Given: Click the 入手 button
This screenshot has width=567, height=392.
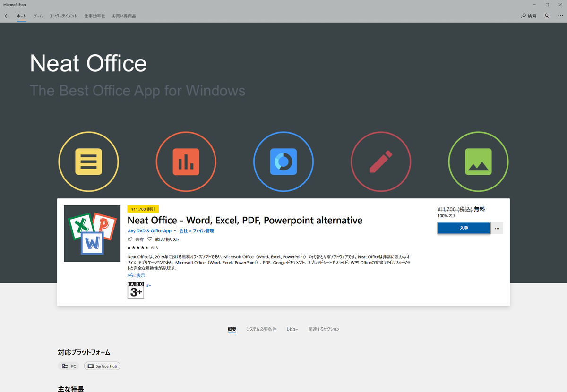Looking at the screenshot, I should (x=464, y=228).
